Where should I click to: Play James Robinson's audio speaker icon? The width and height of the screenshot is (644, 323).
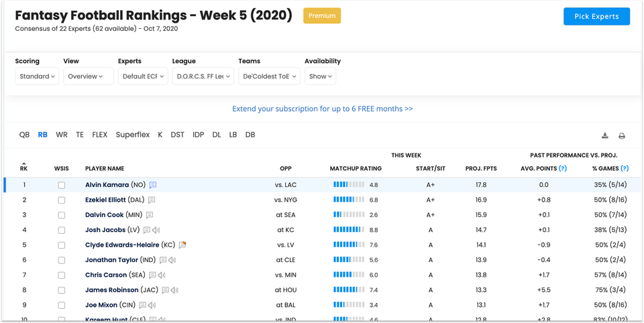(x=175, y=290)
